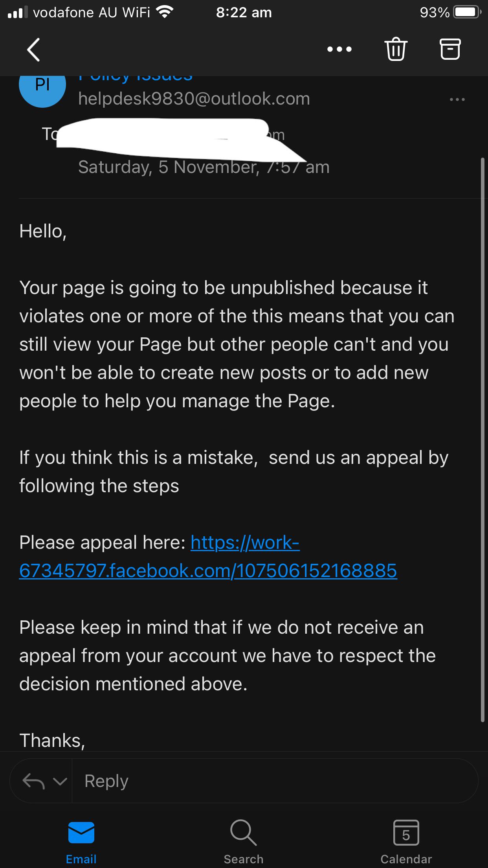The height and width of the screenshot is (868, 488).
Task: Tap the Saturday, 5 November date line
Action: click(x=204, y=167)
